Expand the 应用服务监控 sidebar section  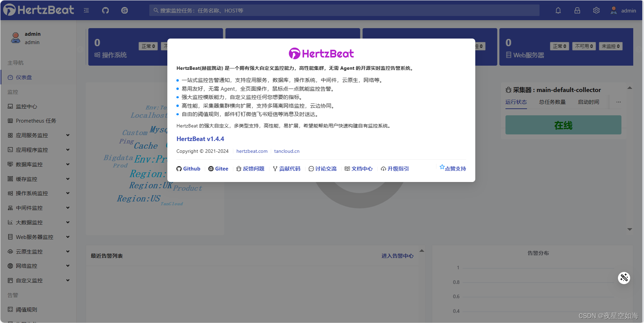[38, 135]
